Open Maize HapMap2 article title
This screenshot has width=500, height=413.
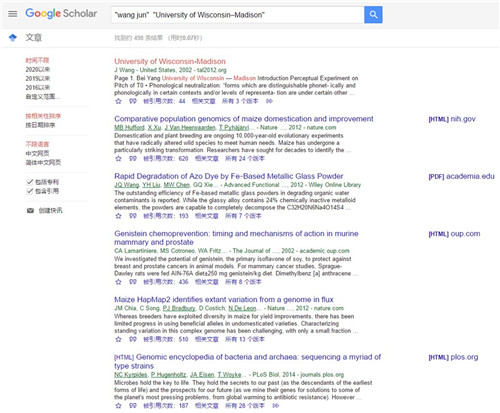224,299
